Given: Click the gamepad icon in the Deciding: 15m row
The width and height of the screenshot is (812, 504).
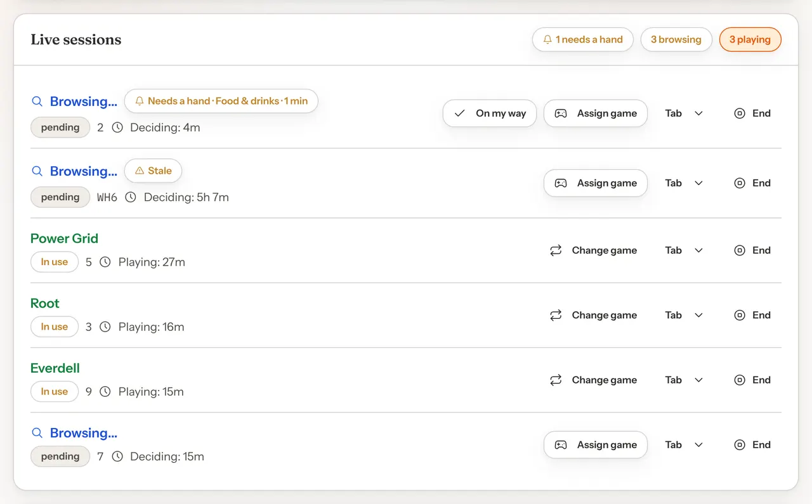Looking at the screenshot, I should click(x=561, y=445).
